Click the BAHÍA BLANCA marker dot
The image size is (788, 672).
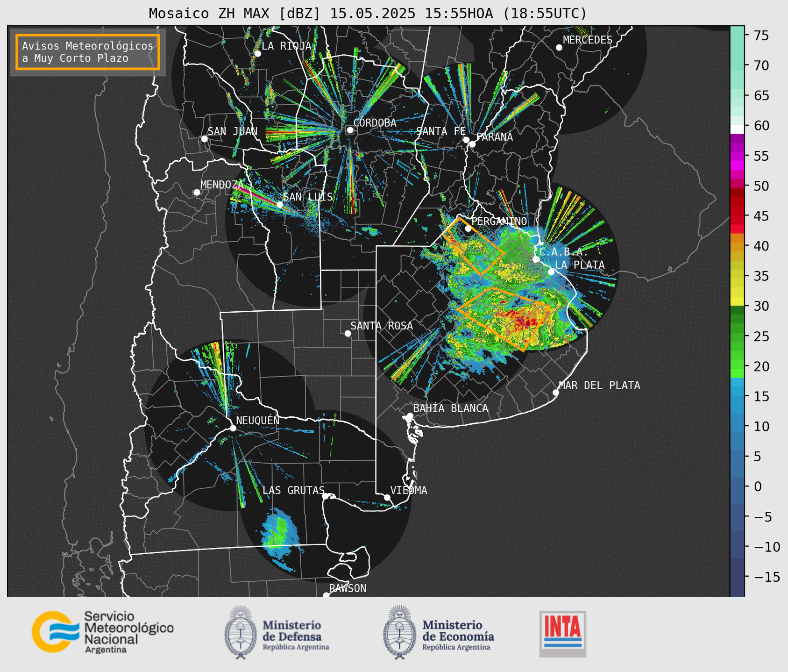pos(410,416)
